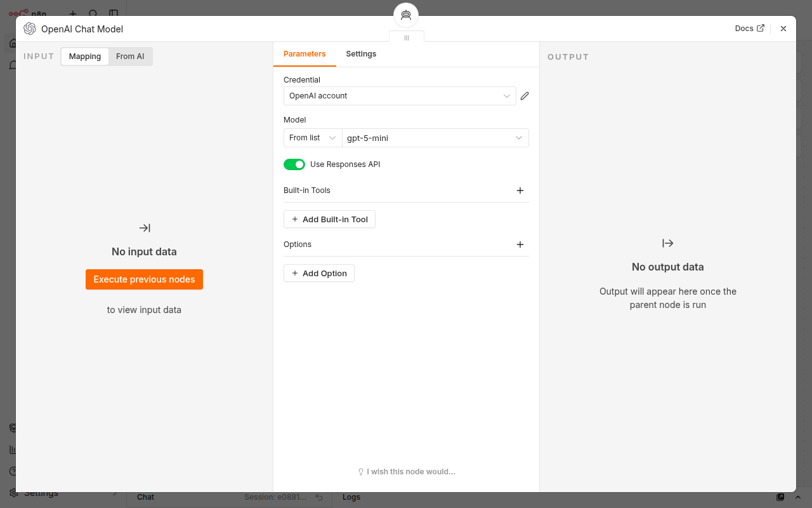Click the lightbulb icon near feedback text
This screenshot has height=508, width=812.
pos(361,472)
